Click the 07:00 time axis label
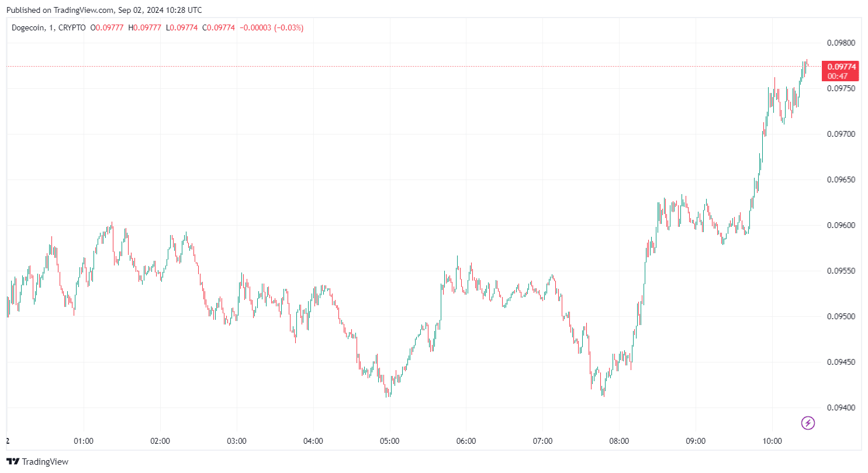This screenshot has width=868, height=473. pos(542,441)
